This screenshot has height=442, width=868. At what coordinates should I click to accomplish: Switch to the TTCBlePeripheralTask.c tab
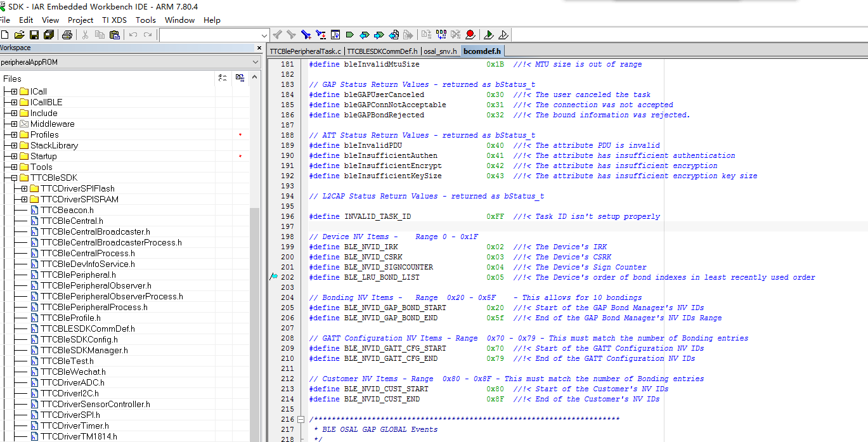tap(306, 51)
